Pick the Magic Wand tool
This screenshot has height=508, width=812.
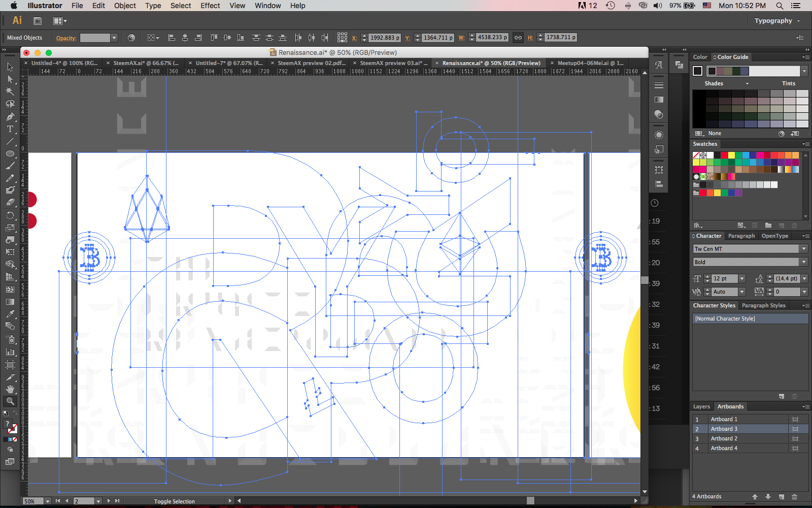coord(10,91)
